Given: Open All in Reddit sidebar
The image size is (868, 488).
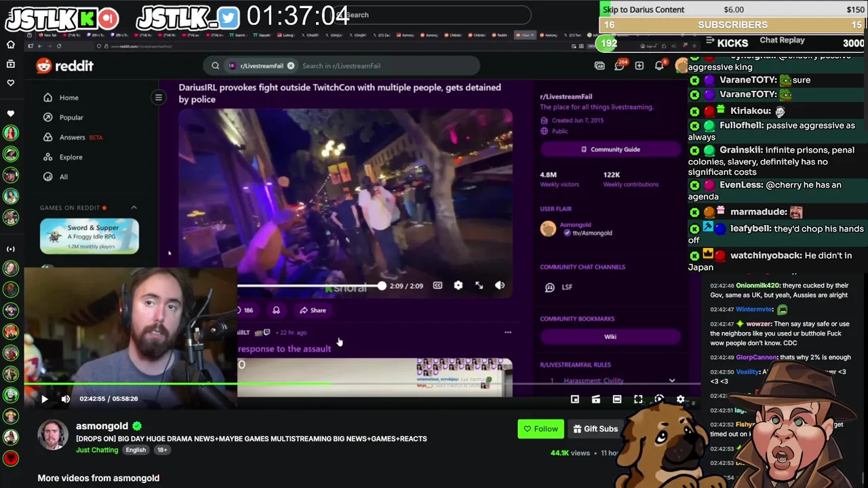Looking at the screenshot, I should (55, 176).
